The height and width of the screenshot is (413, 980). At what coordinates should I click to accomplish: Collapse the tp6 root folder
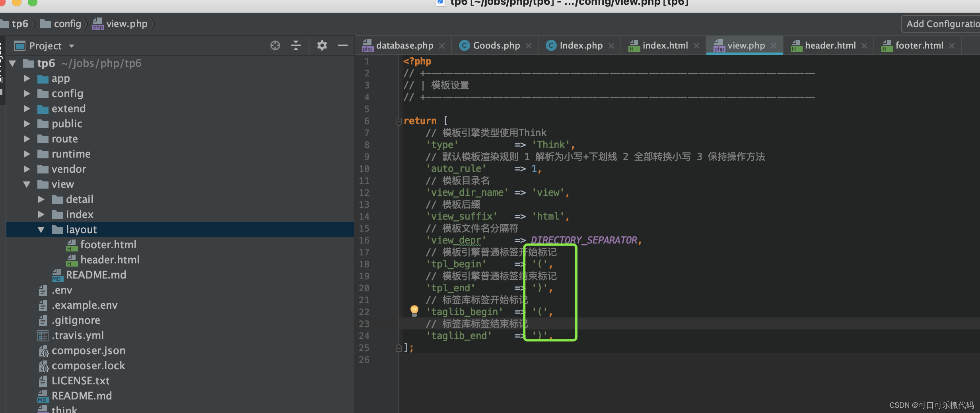point(13,63)
